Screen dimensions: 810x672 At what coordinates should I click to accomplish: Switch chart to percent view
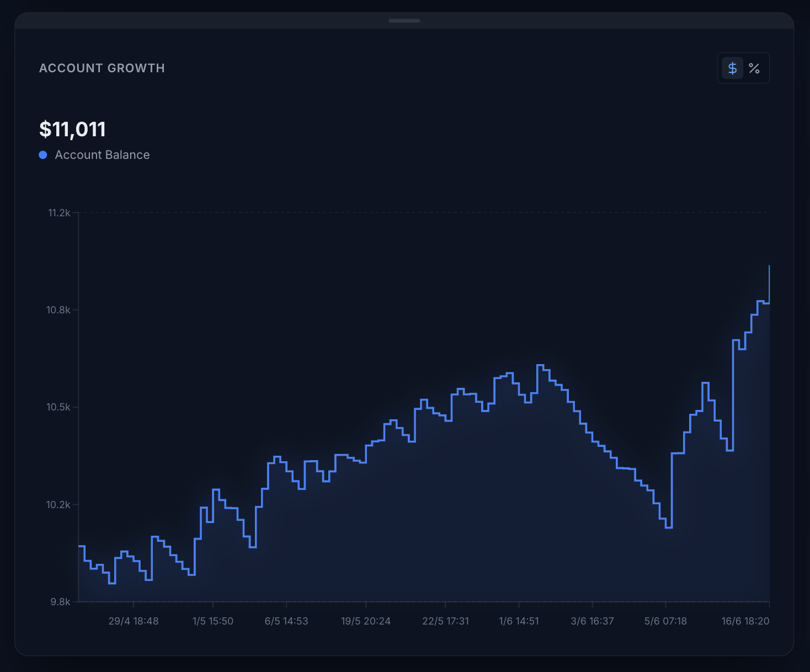click(x=754, y=68)
